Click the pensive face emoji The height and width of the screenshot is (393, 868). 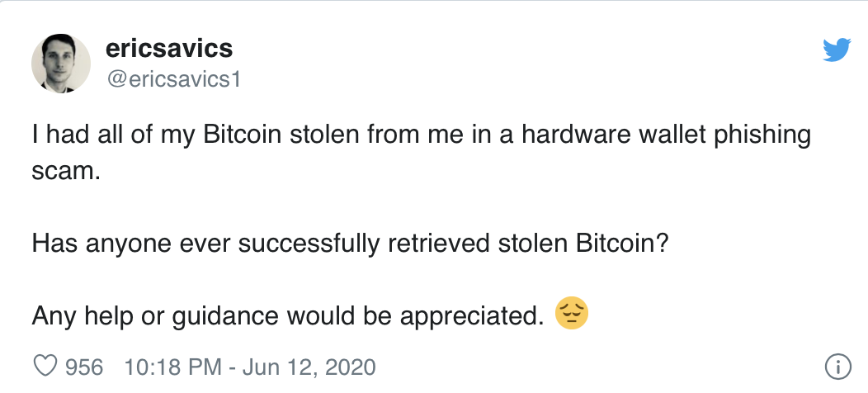571,313
